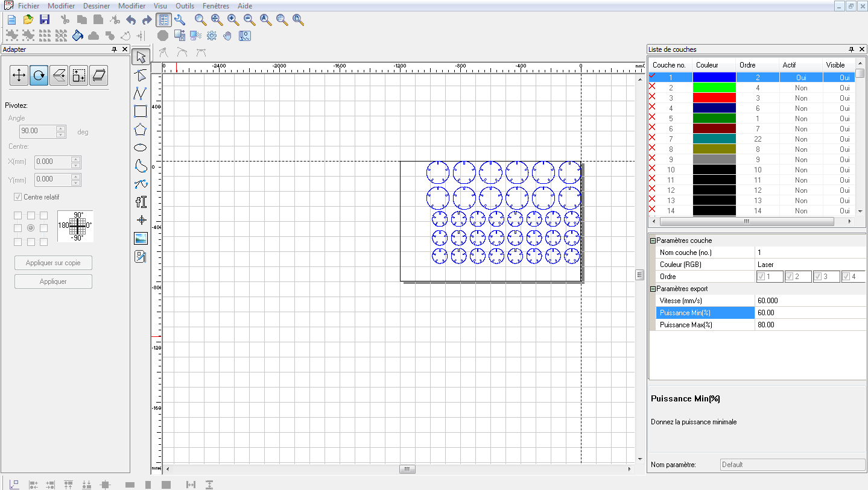Open the Dessiner menu

(97, 6)
